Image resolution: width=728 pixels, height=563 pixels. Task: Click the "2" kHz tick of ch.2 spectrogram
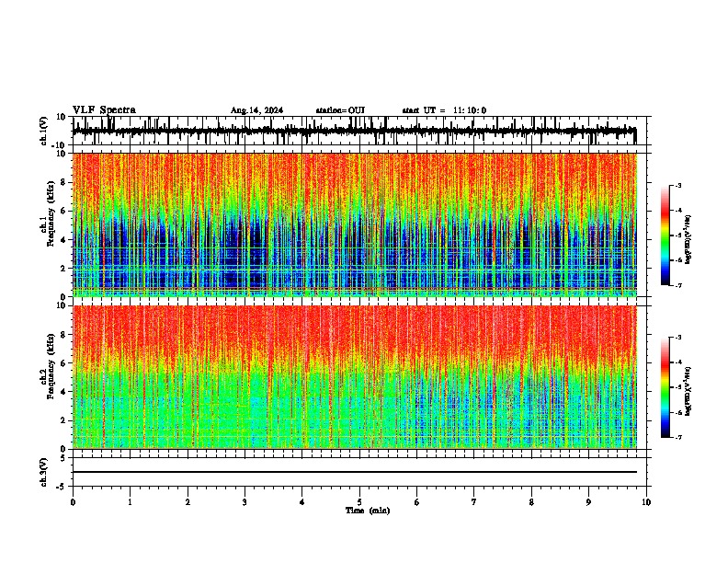pos(63,420)
